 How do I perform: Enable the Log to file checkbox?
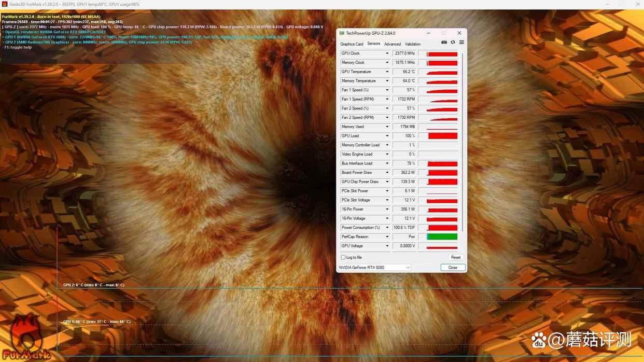coord(343,257)
